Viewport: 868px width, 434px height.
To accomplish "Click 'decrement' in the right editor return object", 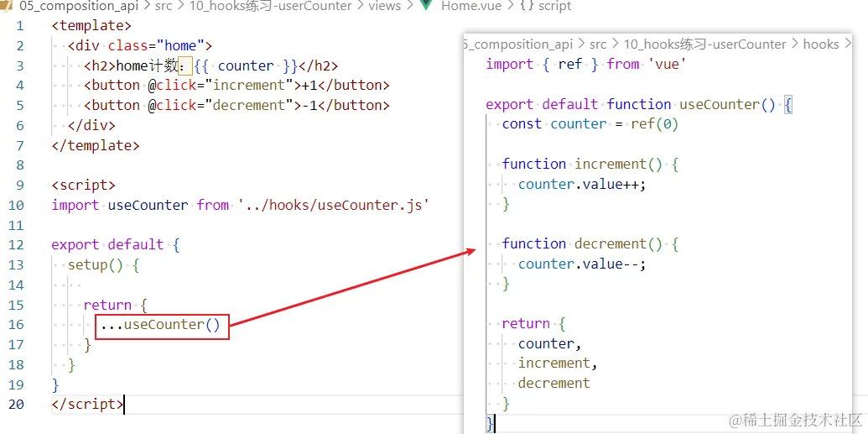I will (554, 383).
